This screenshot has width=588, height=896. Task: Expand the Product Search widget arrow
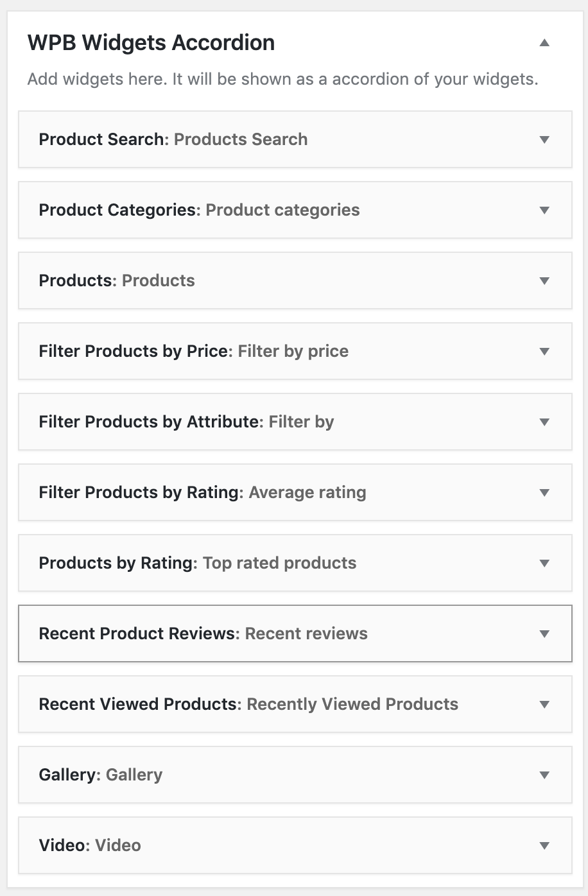544,139
